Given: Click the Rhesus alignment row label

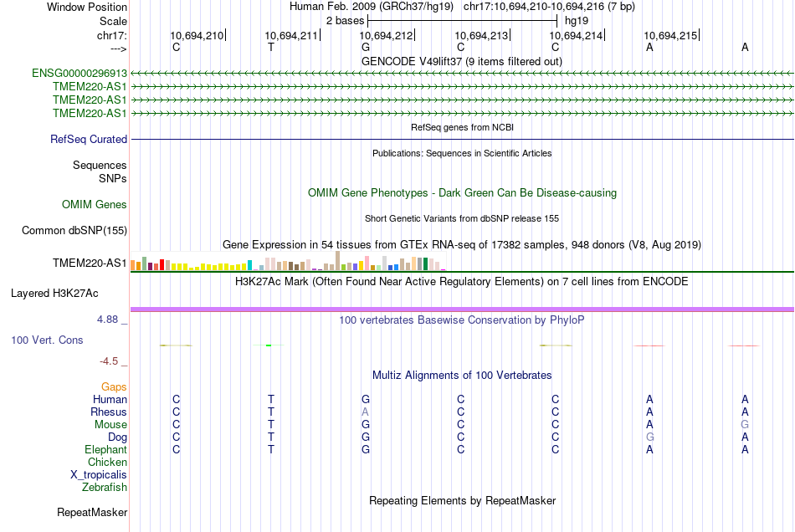Looking at the screenshot, I should point(109,412).
